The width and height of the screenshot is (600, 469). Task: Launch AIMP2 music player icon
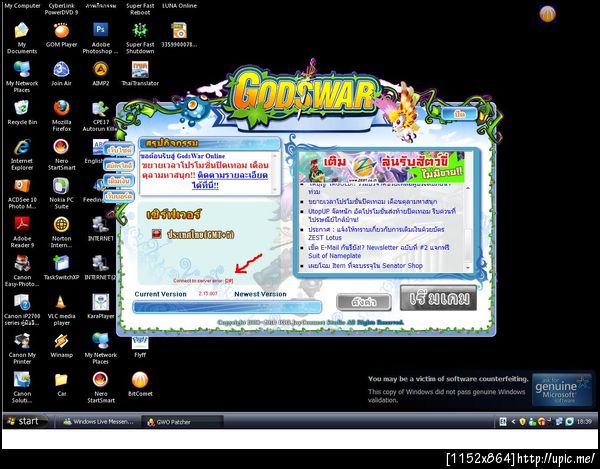101,74
